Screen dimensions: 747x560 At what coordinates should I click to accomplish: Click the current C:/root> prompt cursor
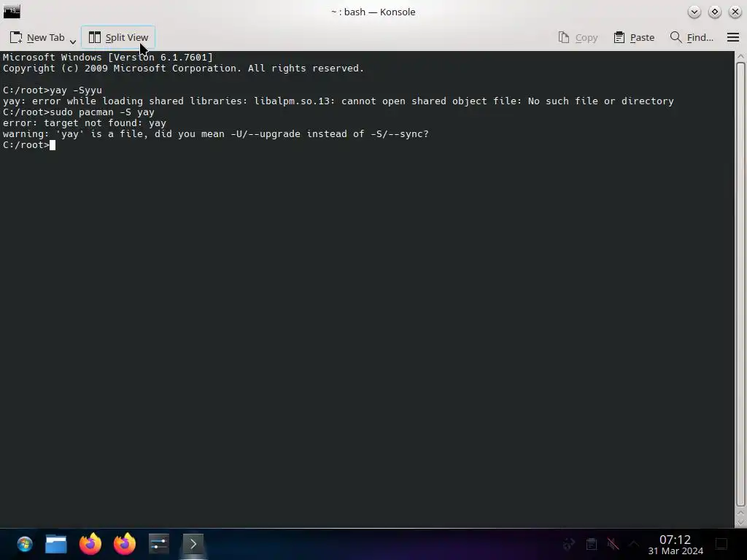53,145
